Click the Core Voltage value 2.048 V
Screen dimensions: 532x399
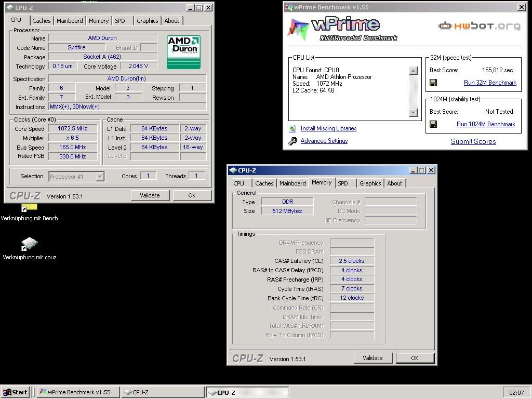[138, 66]
